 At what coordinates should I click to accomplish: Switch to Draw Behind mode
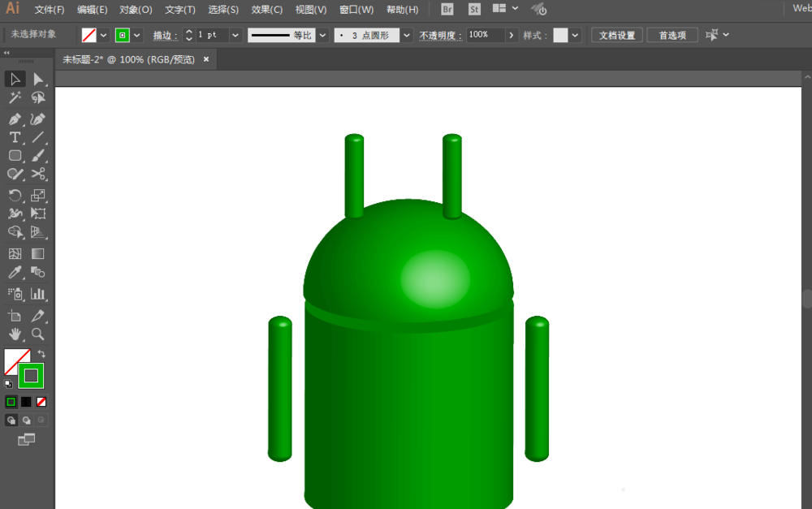tap(26, 421)
